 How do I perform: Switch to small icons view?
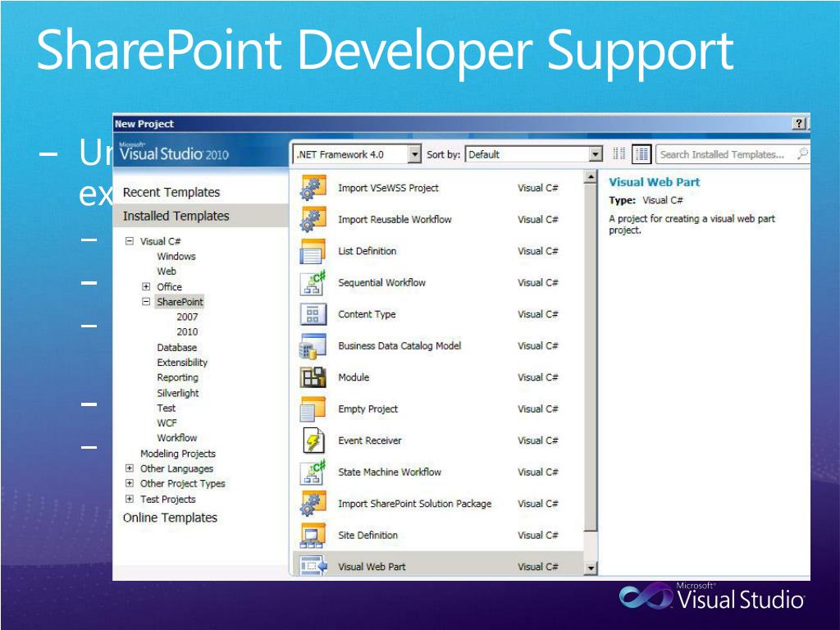point(619,154)
